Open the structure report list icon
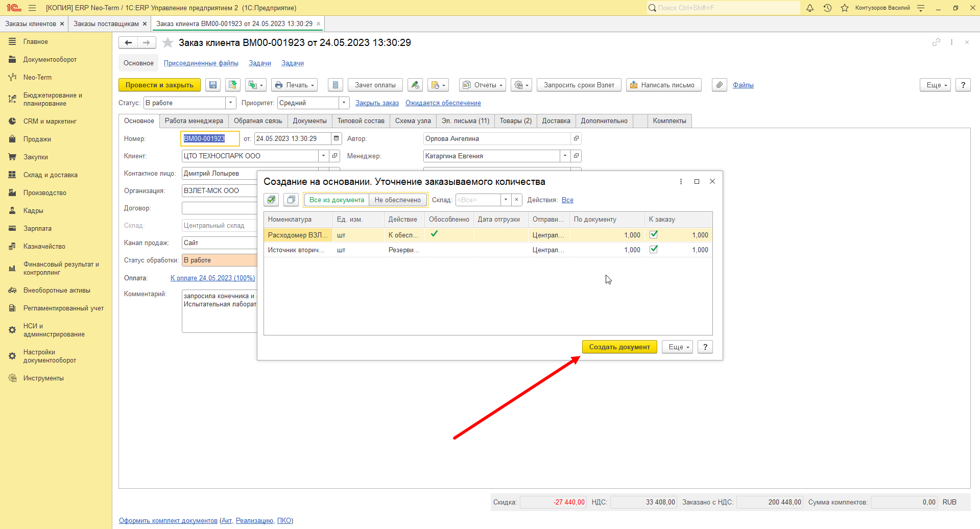 [335, 85]
